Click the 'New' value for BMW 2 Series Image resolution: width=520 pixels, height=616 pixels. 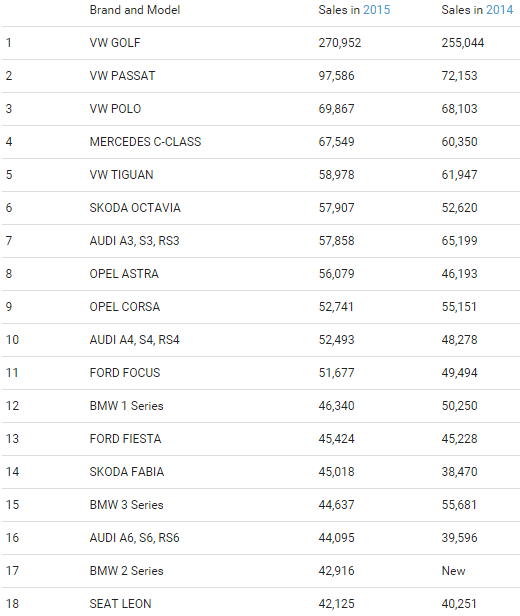click(x=453, y=571)
